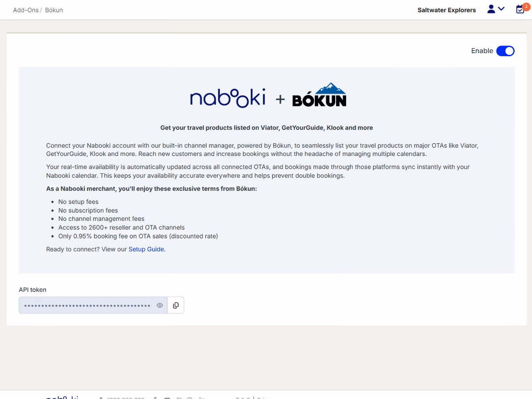Copy the API token to clipboard
Image resolution: width=532 pixels, height=399 pixels.
click(x=176, y=305)
